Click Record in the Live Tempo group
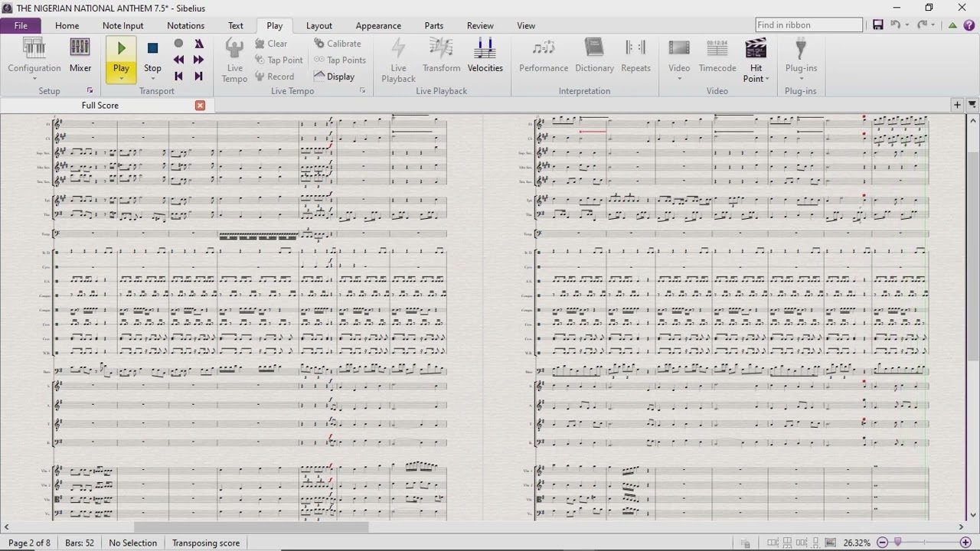 274,77
